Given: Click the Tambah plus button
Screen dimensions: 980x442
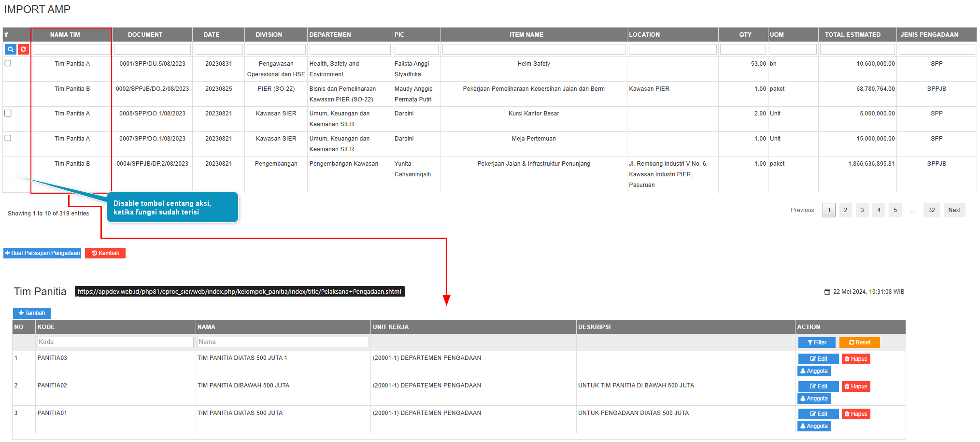Looking at the screenshot, I should 32,313.
